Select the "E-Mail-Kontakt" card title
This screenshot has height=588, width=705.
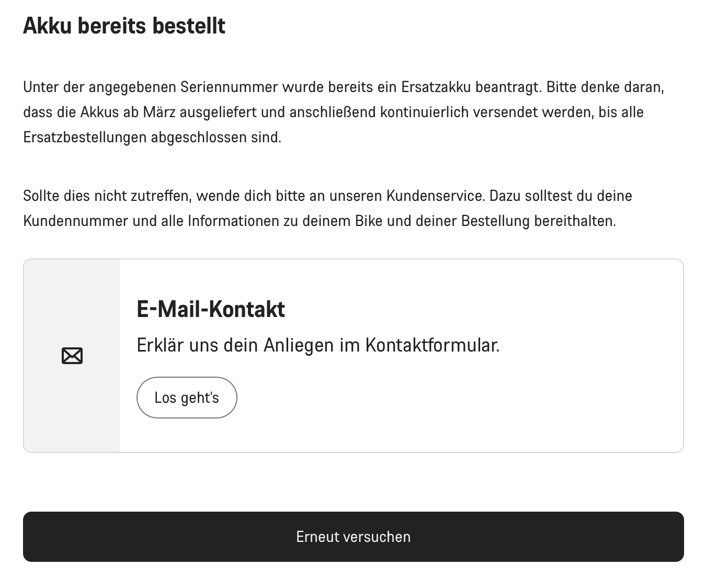(210, 309)
